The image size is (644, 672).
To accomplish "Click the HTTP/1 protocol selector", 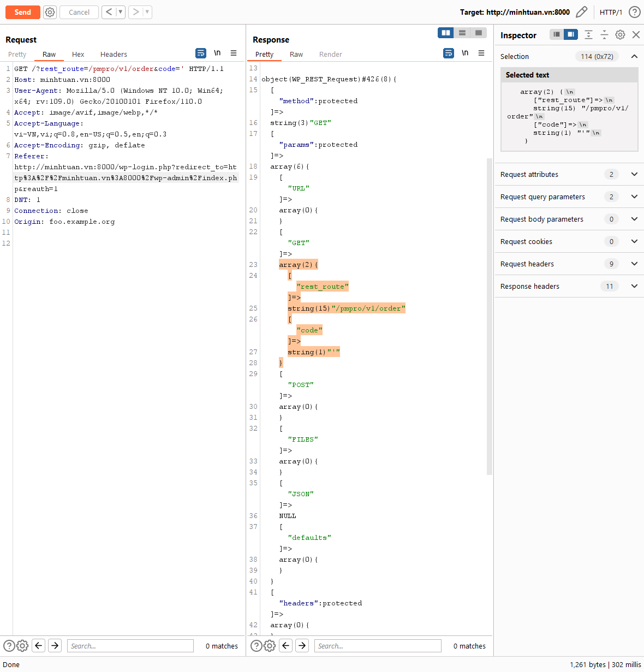I will point(611,12).
